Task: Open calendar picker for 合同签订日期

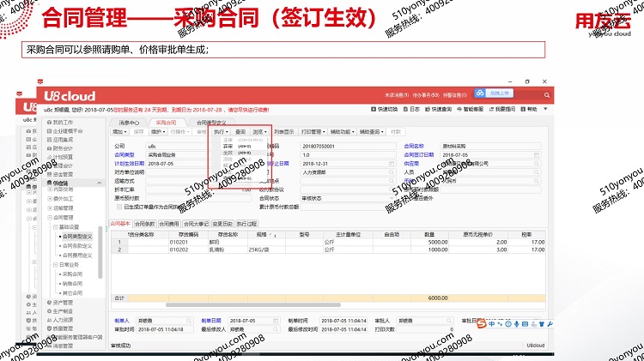Action: [x=537, y=154]
